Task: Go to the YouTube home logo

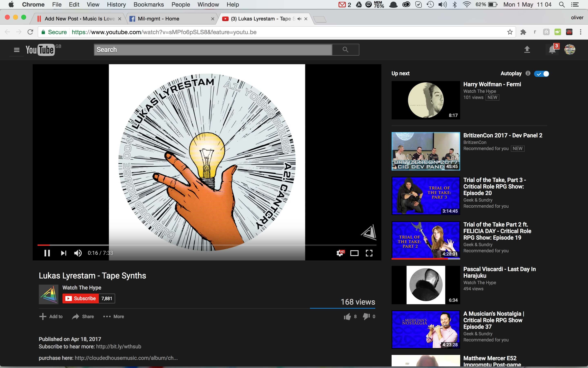Action: pos(40,50)
